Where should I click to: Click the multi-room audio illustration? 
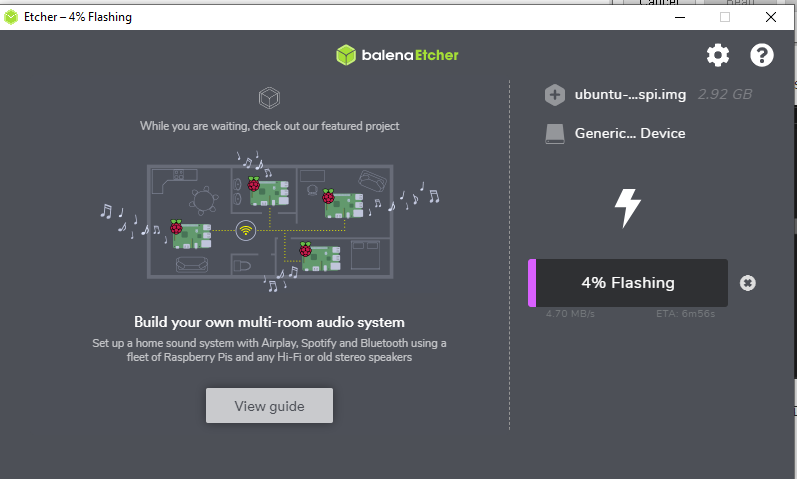pos(270,222)
